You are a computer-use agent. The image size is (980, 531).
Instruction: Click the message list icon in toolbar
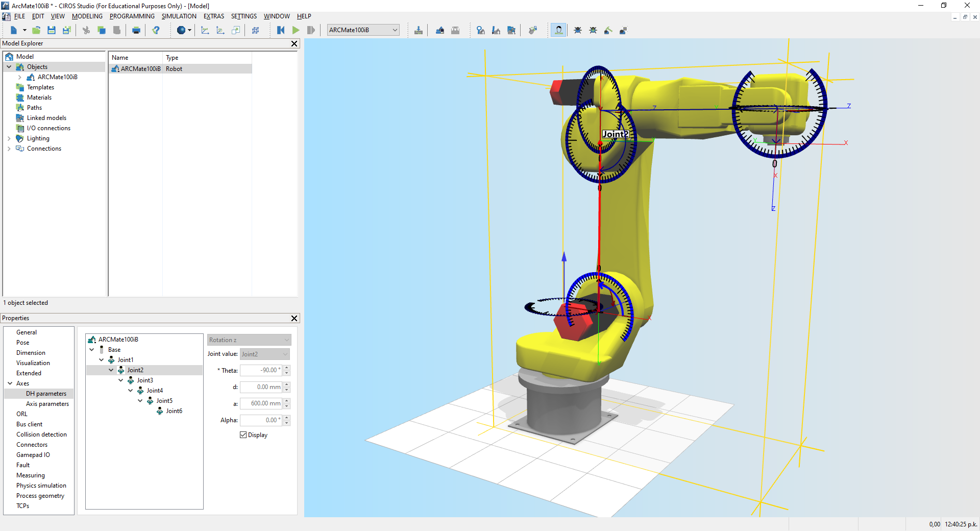click(624, 30)
